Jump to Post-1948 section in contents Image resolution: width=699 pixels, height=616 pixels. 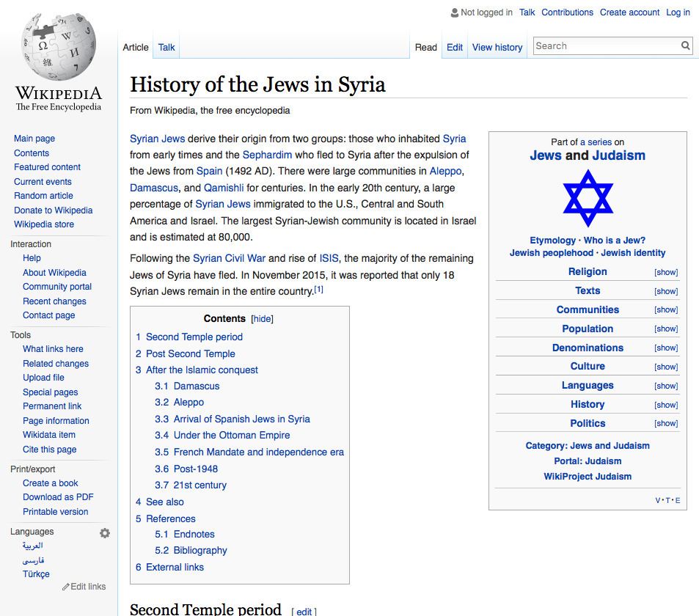[195, 469]
